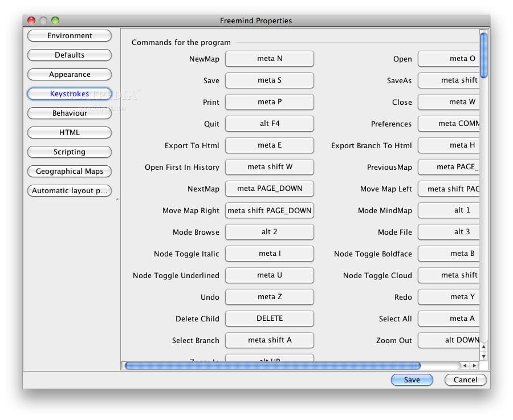This screenshot has width=513, height=420.
Task: Edit Node Toggle Italic shortcut 'meta I'
Action: (270, 253)
